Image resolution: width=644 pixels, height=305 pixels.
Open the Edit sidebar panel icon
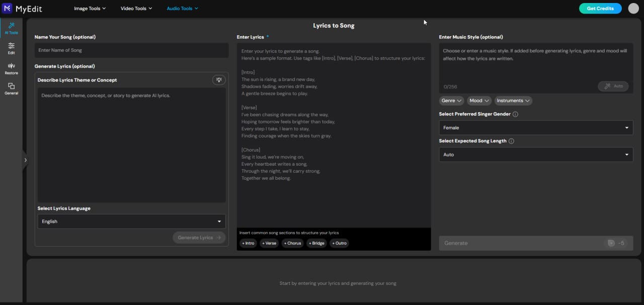(11, 48)
